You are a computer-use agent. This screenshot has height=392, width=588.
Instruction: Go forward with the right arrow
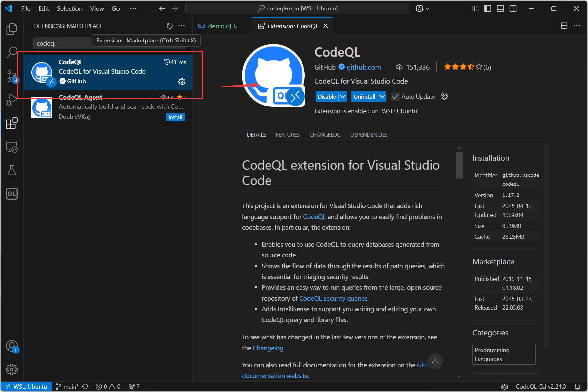tap(175, 9)
